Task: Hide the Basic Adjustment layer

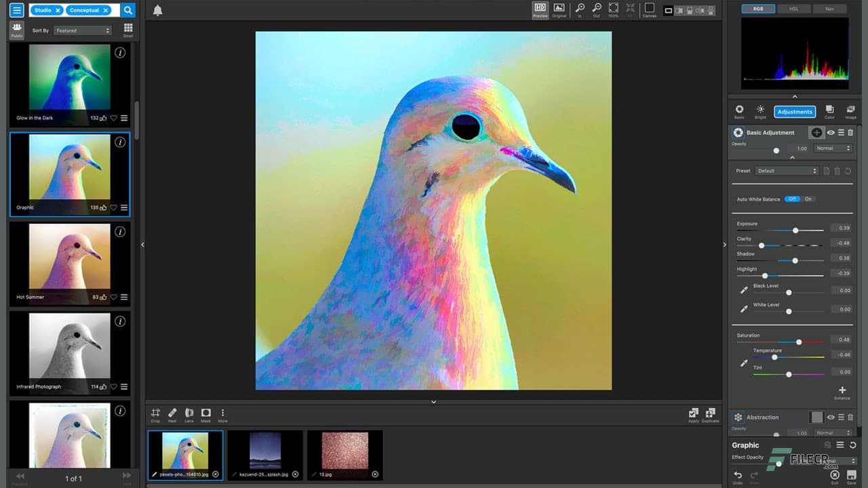Action: (830, 133)
